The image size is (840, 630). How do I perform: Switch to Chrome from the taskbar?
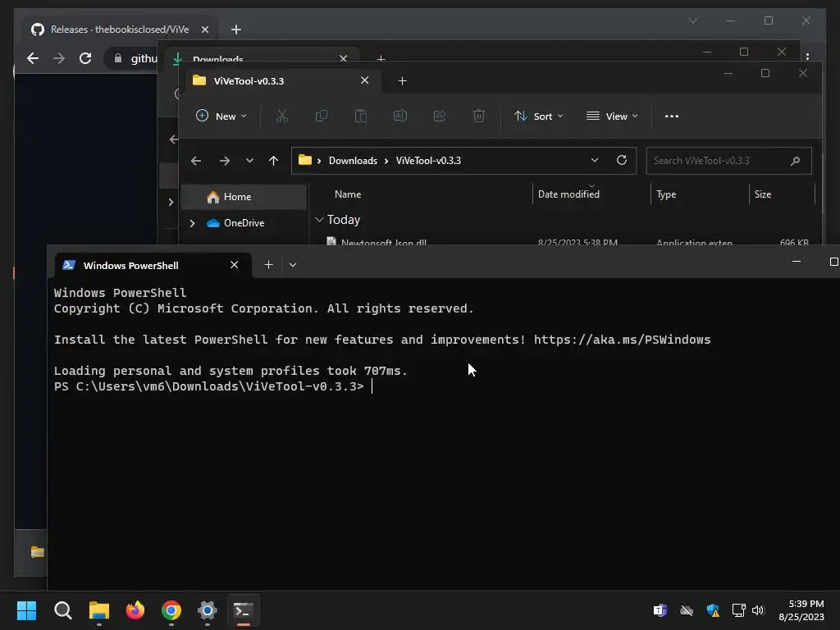pos(171,610)
